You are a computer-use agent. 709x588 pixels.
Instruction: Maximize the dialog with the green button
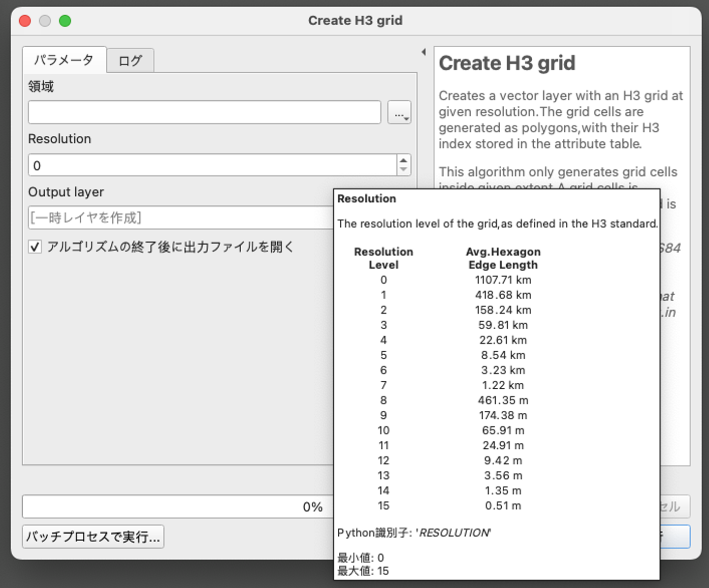tap(65, 21)
